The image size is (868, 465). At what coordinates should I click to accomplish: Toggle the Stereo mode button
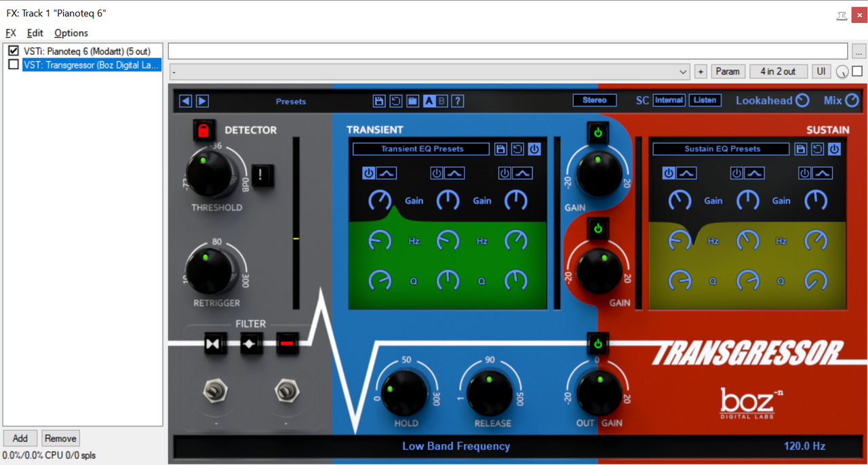tap(595, 100)
